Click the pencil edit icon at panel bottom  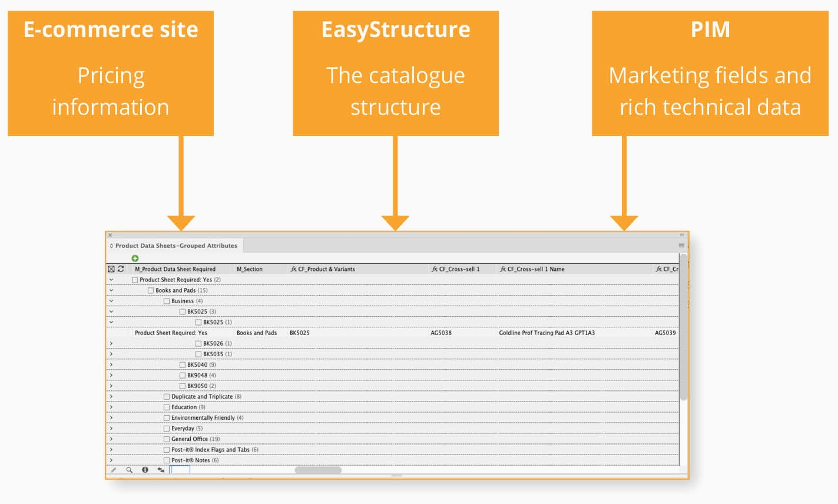click(114, 470)
